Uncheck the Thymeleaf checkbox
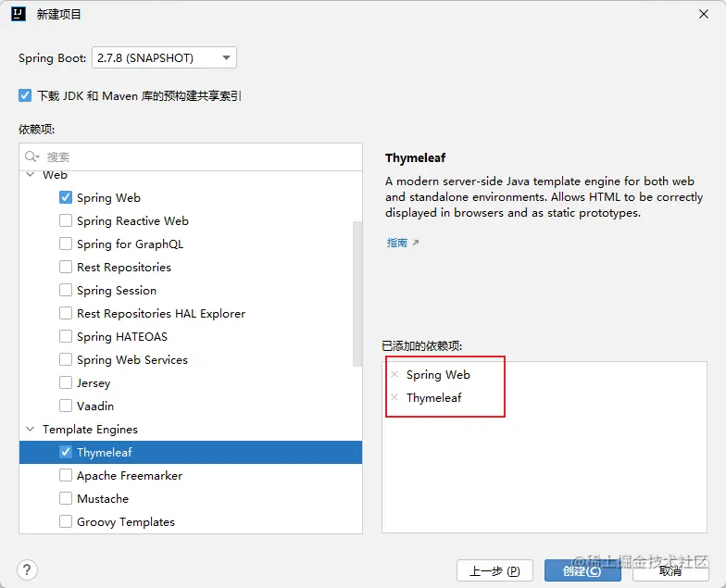726x588 pixels. pyautogui.click(x=66, y=452)
